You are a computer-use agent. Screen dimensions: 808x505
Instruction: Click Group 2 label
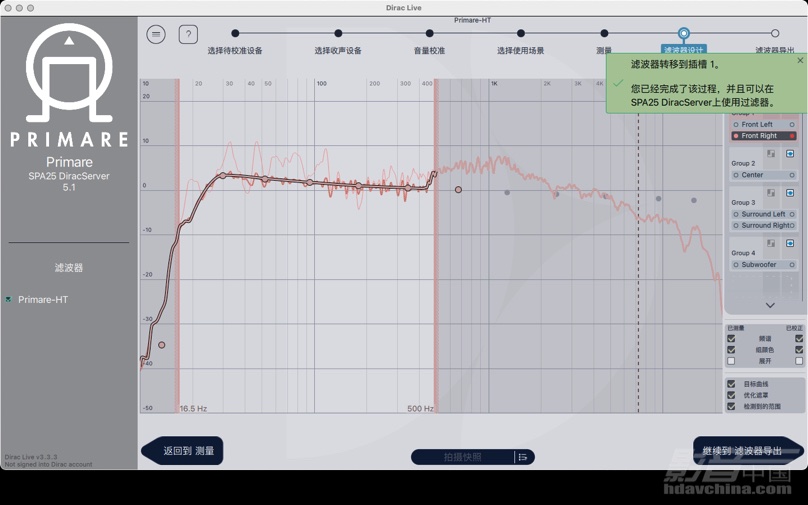point(743,163)
